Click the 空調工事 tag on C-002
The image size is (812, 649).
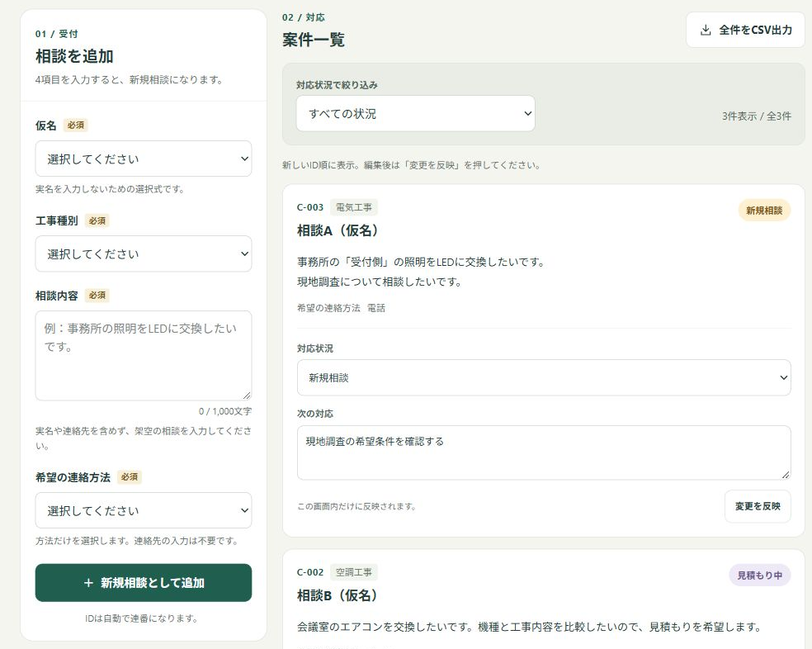[354, 572]
